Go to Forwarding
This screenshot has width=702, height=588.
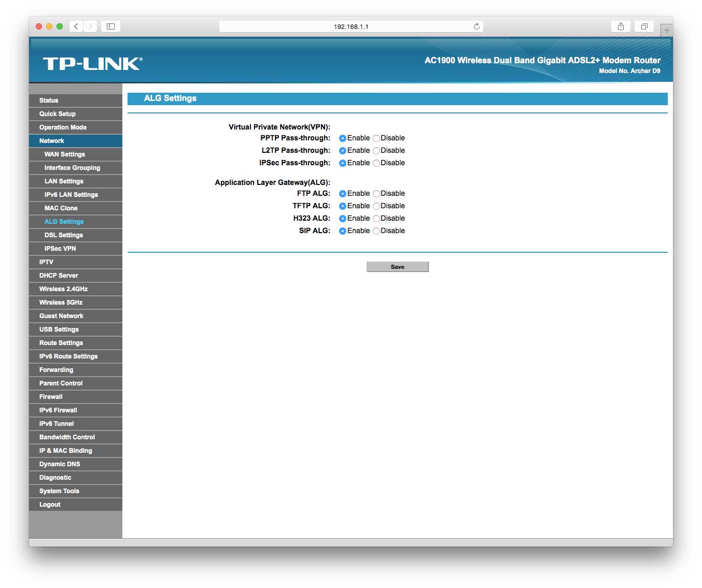(76, 370)
